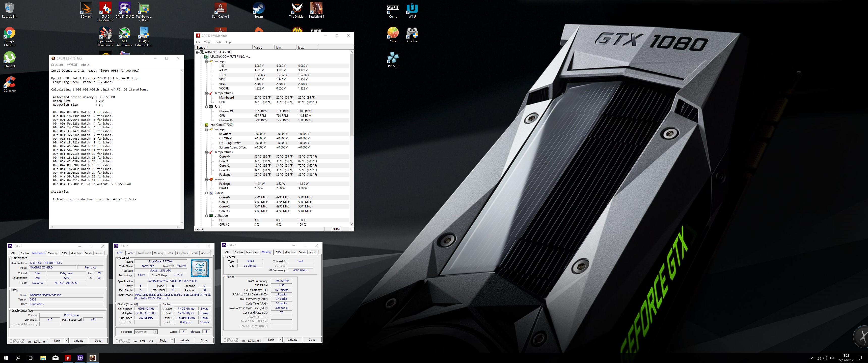
Task: Collapse mainboard Fans group in HWMonitor
Action: [x=207, y=107]
